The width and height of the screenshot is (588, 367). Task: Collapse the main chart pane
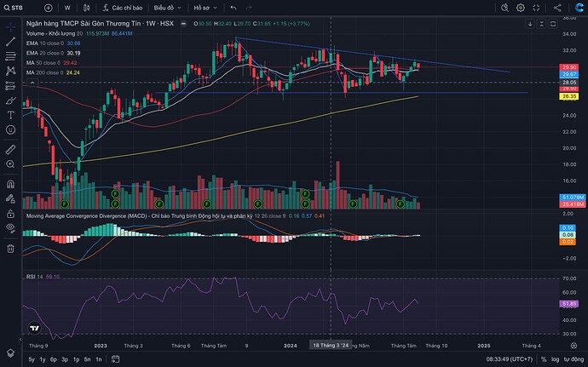coord(541,24)
